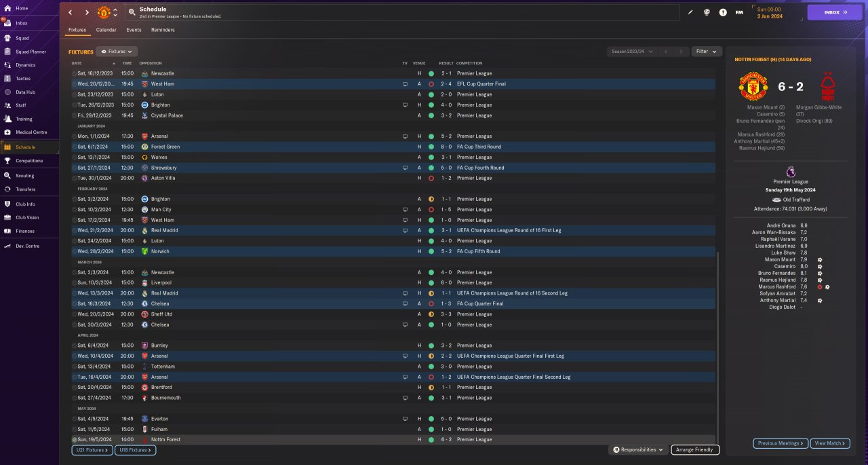Open the Competitions trophy icon
The height and width of the screenshot is (465, 868).
(7, 161)
